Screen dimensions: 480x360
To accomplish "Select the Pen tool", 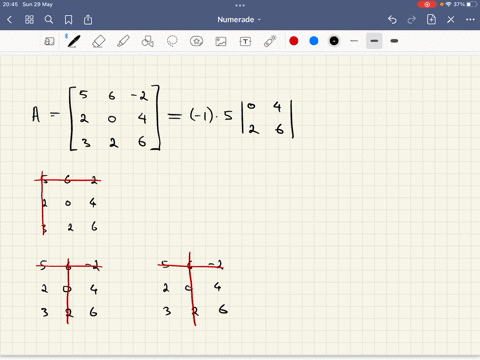I will coord(73,41).
